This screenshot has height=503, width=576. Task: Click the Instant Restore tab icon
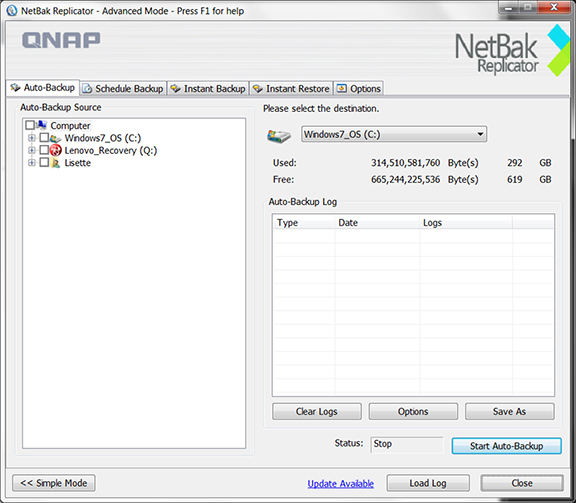pos(258,89)
